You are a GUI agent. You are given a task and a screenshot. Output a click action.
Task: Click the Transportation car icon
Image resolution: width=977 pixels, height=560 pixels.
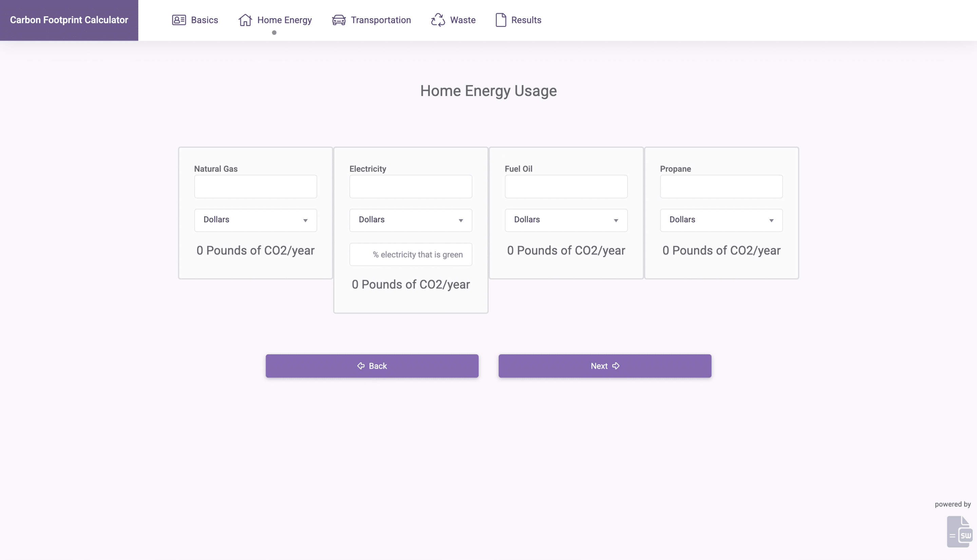(339, 20)
